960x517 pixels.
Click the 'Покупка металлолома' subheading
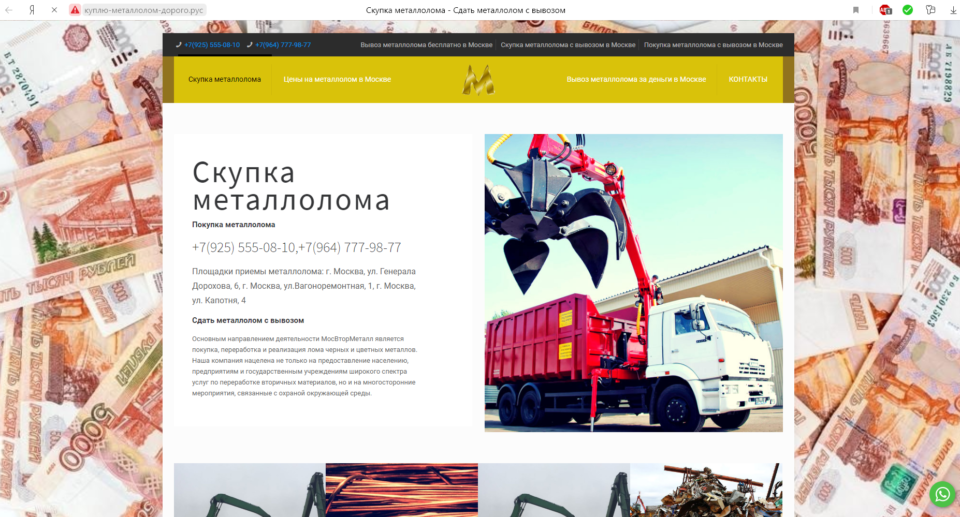[x=233, y=225]
